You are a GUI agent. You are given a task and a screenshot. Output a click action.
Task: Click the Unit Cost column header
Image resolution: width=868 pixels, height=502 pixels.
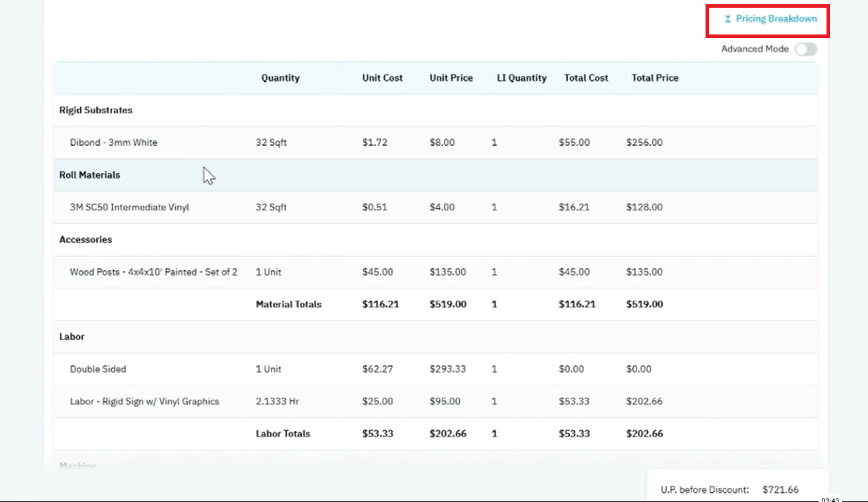tap(382, 78)
